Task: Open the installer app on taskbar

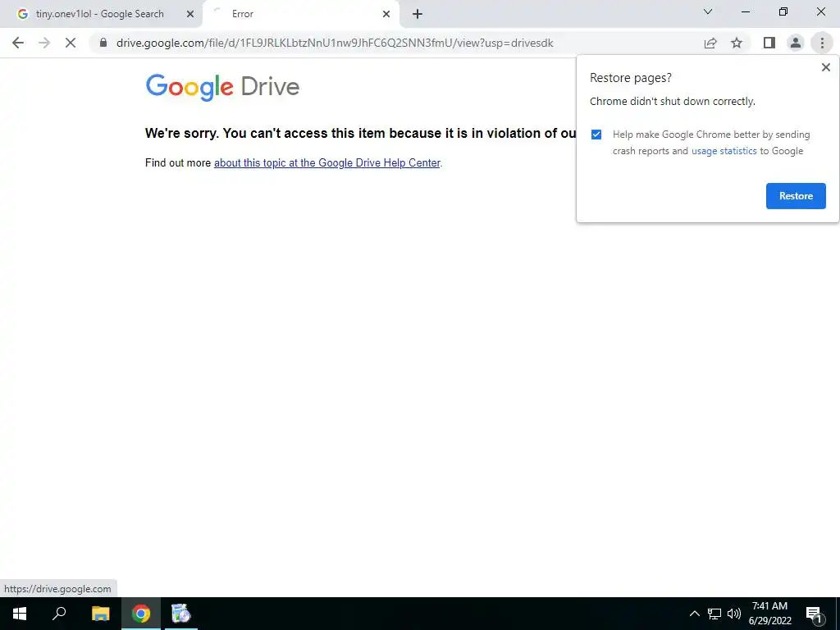Action: (x=181, y=614)
